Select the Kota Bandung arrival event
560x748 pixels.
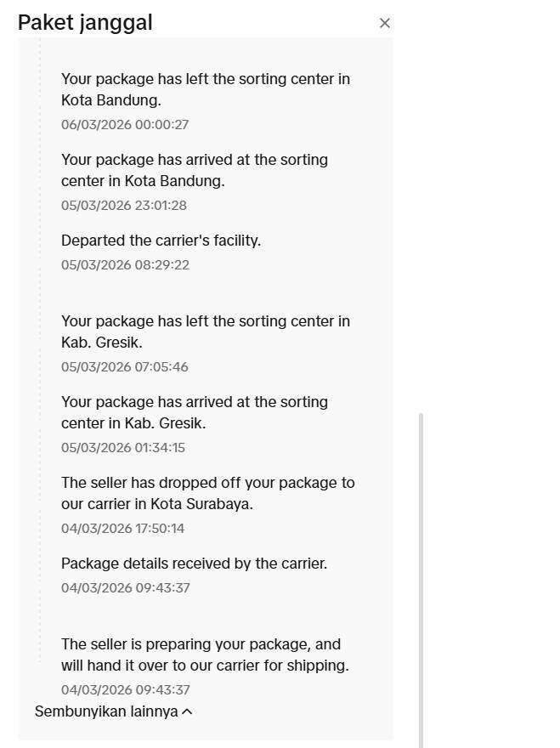194,170
